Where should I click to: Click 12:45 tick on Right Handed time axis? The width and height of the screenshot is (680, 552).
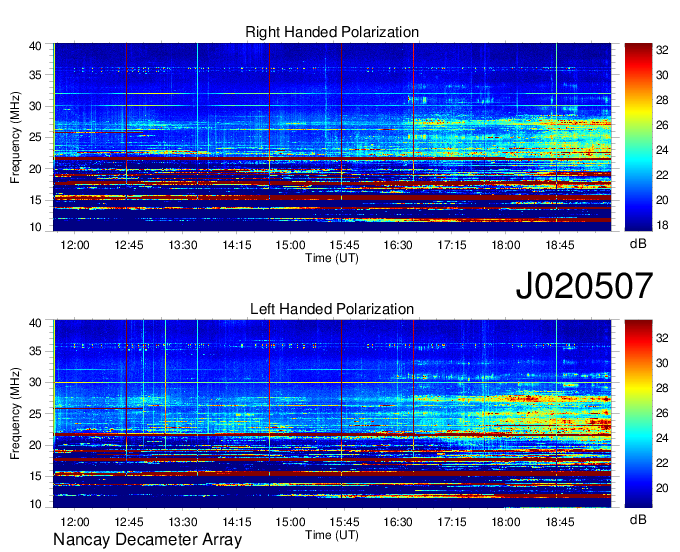click(129, 245)
